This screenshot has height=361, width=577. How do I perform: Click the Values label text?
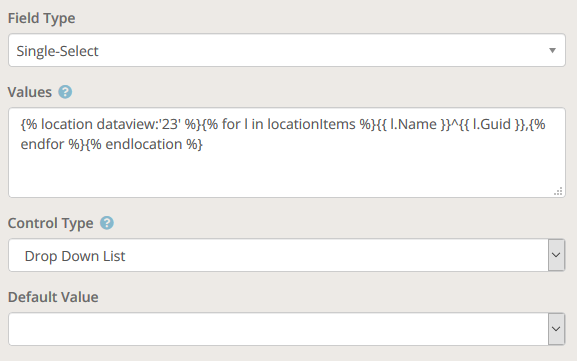coord(30,92)
